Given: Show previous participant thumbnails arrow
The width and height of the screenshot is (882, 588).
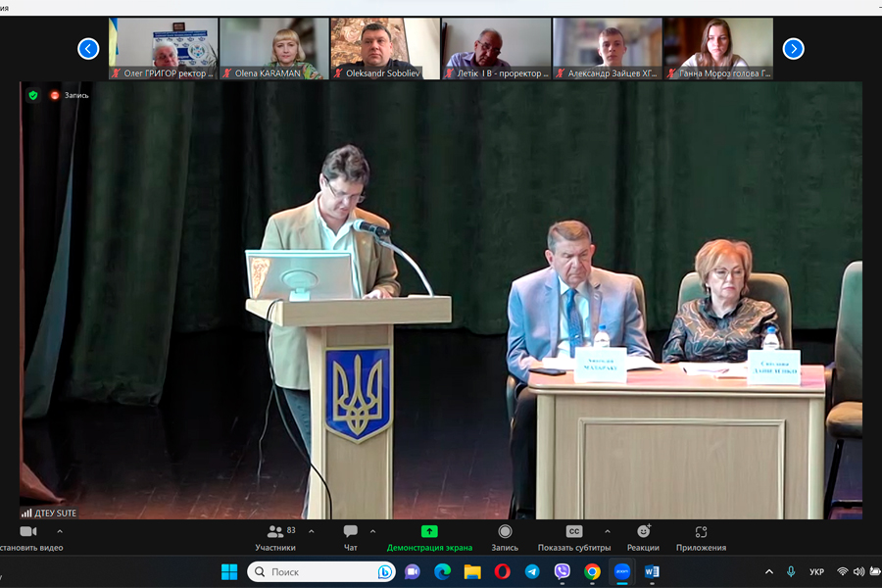Looking at the screenshot, I should click(x=88, y=48).
